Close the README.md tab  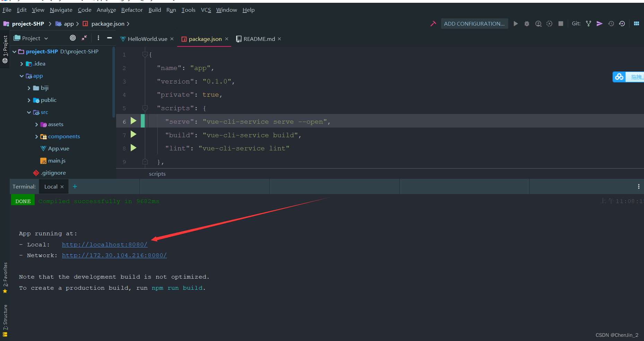click(x=279, y=39)
